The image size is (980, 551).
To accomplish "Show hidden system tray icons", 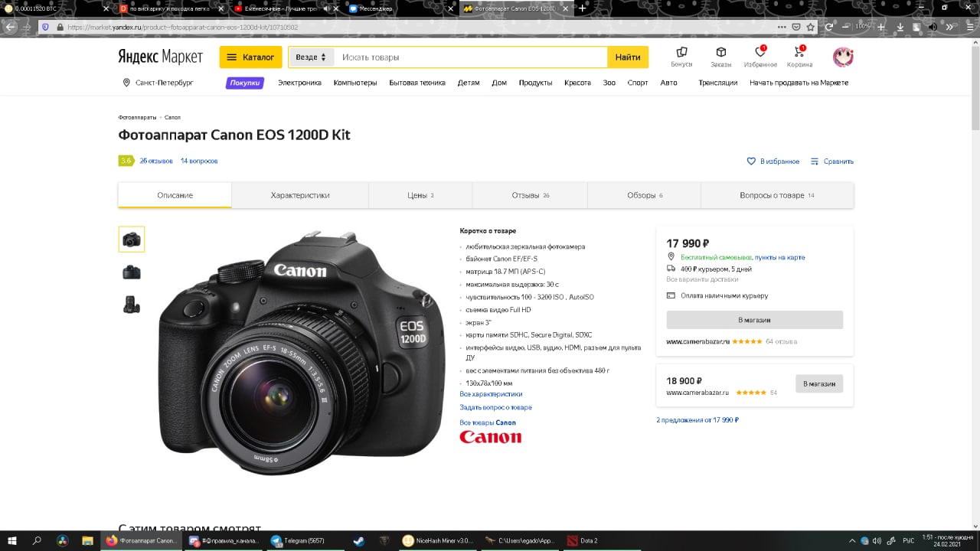I will tap(851, 540).
